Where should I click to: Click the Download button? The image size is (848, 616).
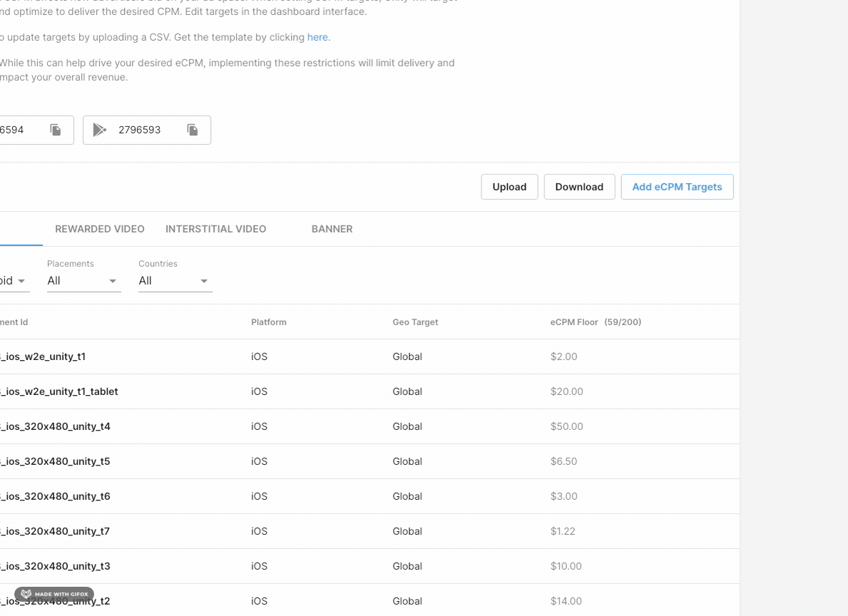coord(579,187)
